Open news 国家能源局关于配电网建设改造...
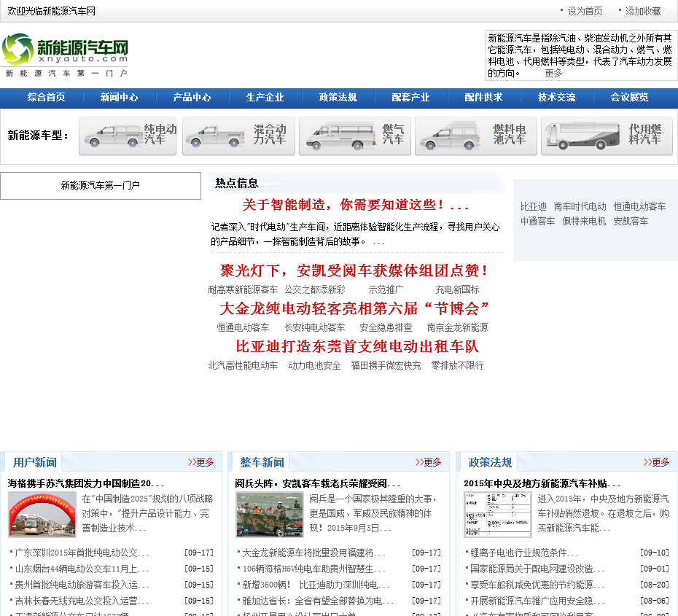The width and height of the screenshot is (678, 616). [537, 569]
